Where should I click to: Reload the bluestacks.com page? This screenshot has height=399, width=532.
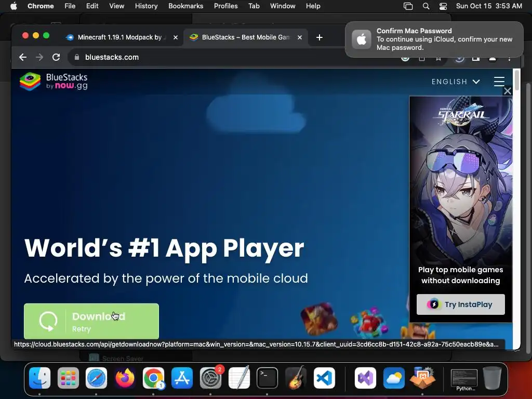tap(56, 57)
